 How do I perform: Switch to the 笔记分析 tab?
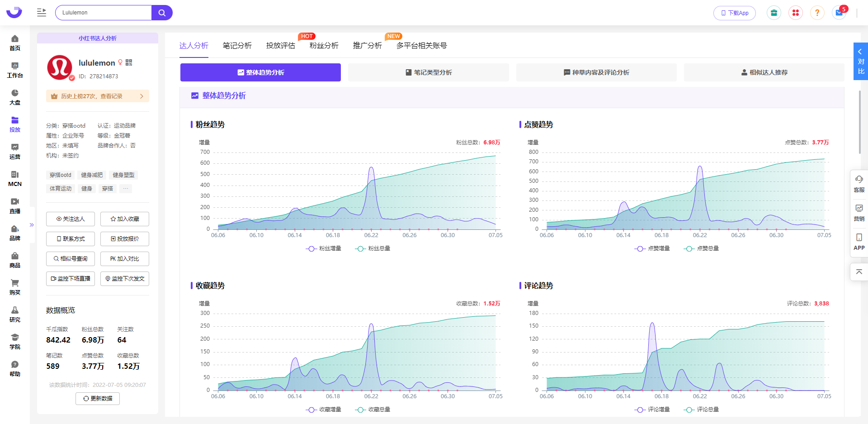point(237,46)
